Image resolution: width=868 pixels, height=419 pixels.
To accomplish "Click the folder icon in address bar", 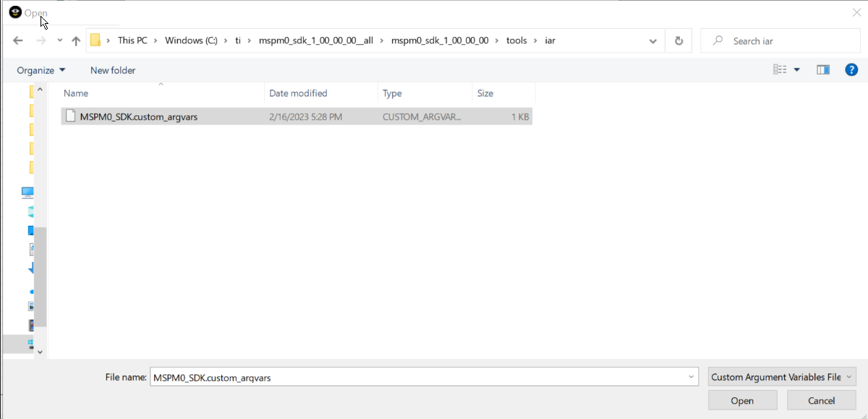I will [x=95, y=41].
